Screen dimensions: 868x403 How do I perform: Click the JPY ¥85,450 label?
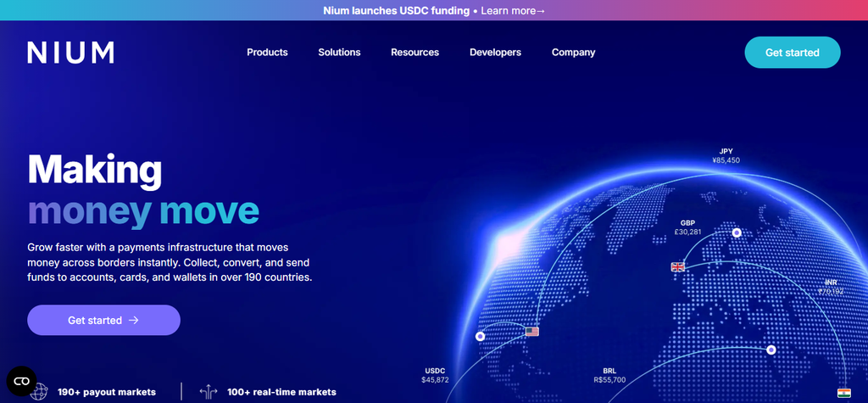[x=726, y=156]
